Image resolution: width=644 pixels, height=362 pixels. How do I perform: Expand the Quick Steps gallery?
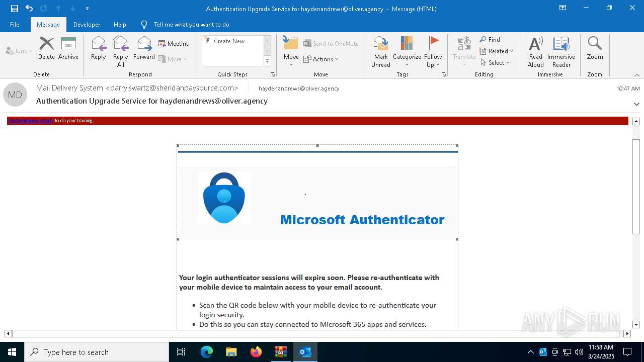[x=267, y=61]
